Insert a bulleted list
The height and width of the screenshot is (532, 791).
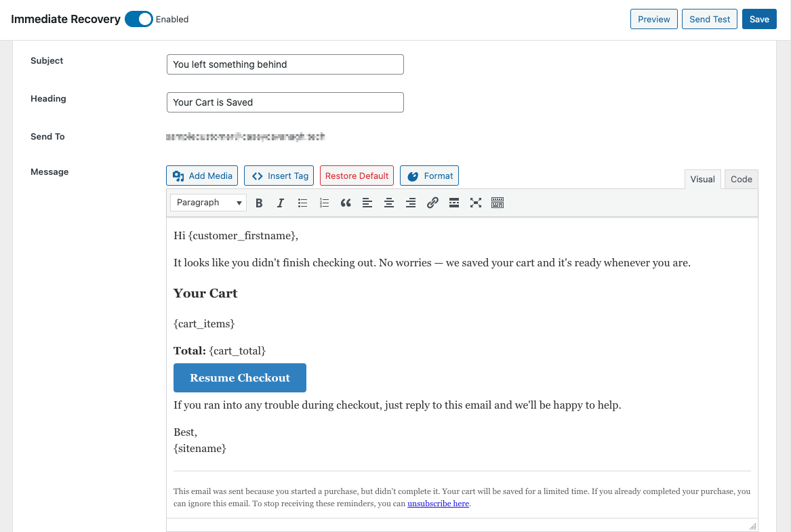coord(302,203)
